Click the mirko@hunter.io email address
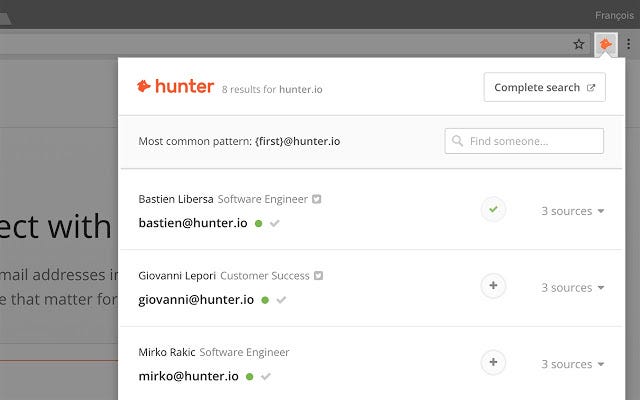The width and height of the screenshot is (640, 400). 188,376
